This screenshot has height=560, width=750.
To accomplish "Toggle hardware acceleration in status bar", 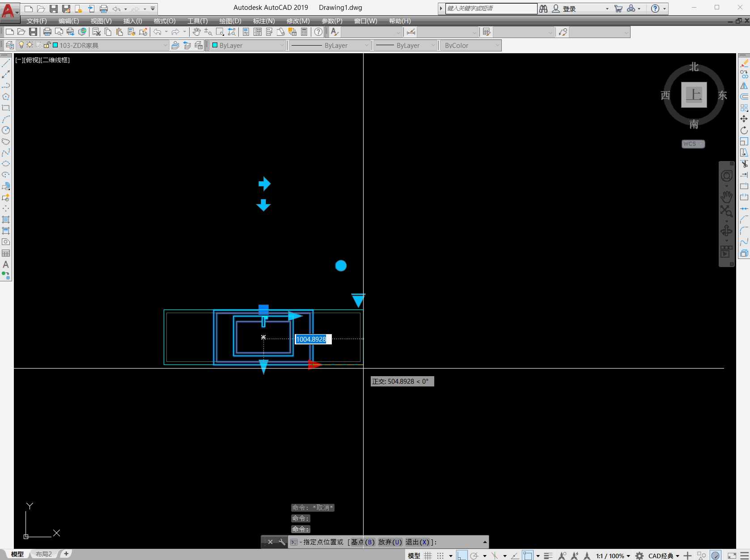I will pos(716,556).
